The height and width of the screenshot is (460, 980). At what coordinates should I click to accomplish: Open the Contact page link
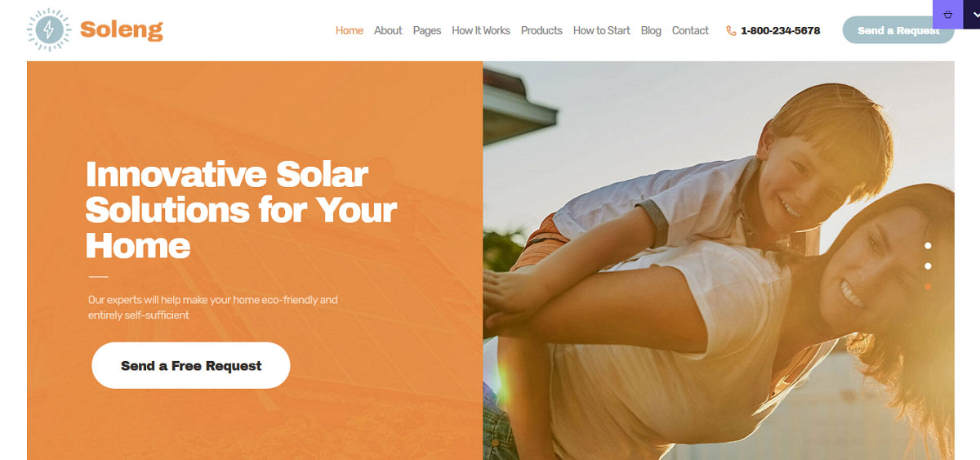(x=690, y=30)
